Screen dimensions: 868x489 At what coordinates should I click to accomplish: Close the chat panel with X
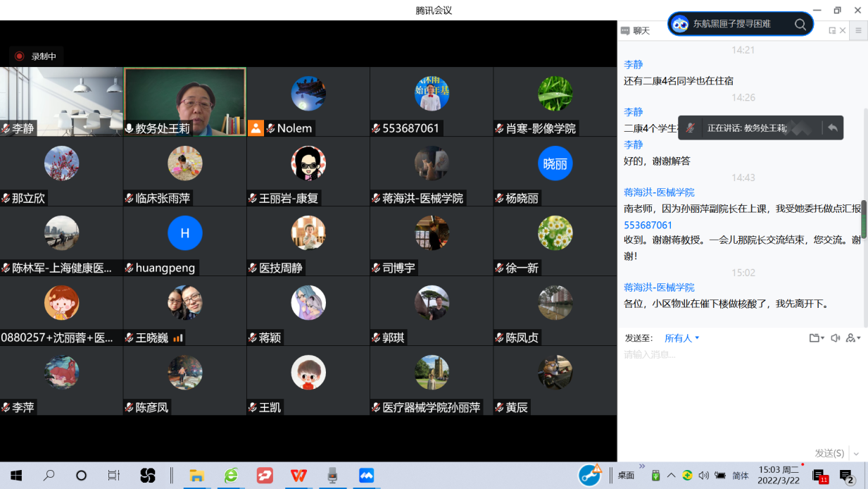pos(841,31)
